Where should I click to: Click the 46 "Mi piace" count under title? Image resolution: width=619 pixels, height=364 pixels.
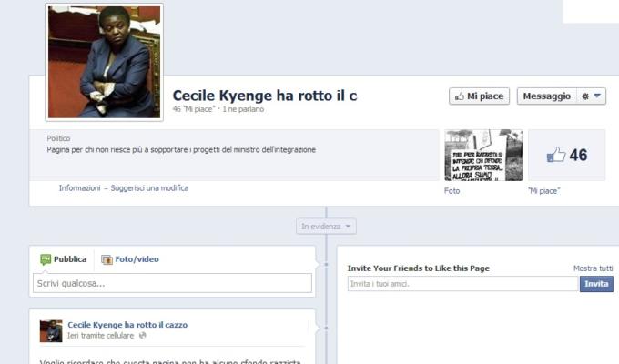coord(194,109)
